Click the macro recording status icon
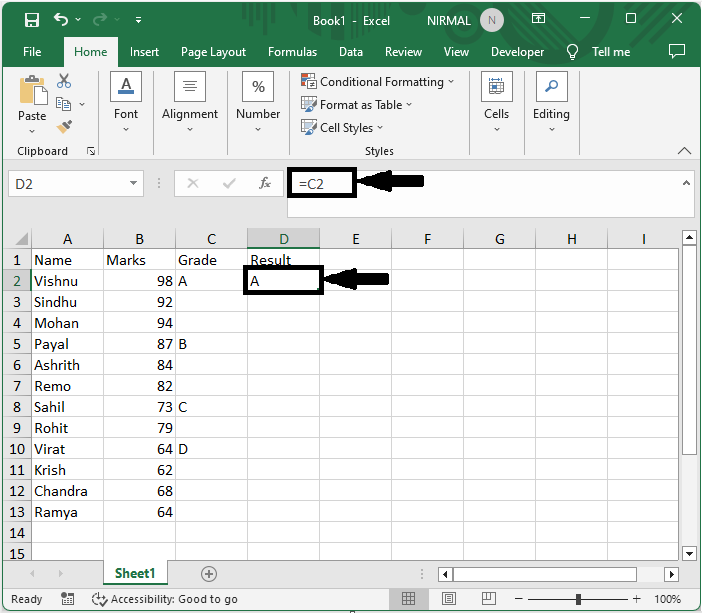The height and width of the screenshot is (613, 702). 68,599
